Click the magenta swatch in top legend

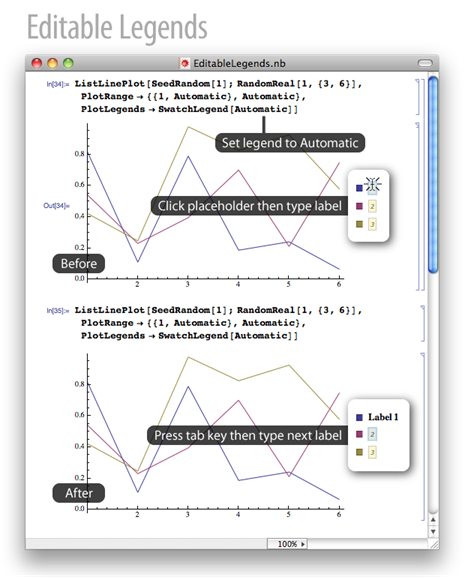tap(359, 206)
